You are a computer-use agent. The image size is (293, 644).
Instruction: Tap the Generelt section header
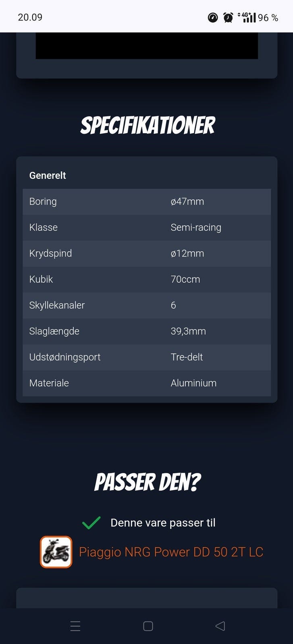[48, 175]
